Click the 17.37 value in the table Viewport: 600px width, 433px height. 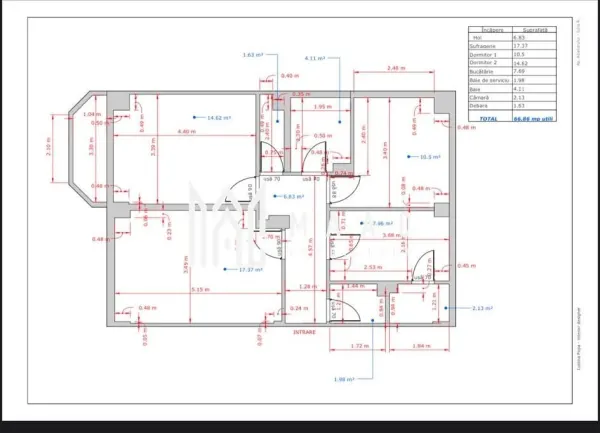click(520, 46)
